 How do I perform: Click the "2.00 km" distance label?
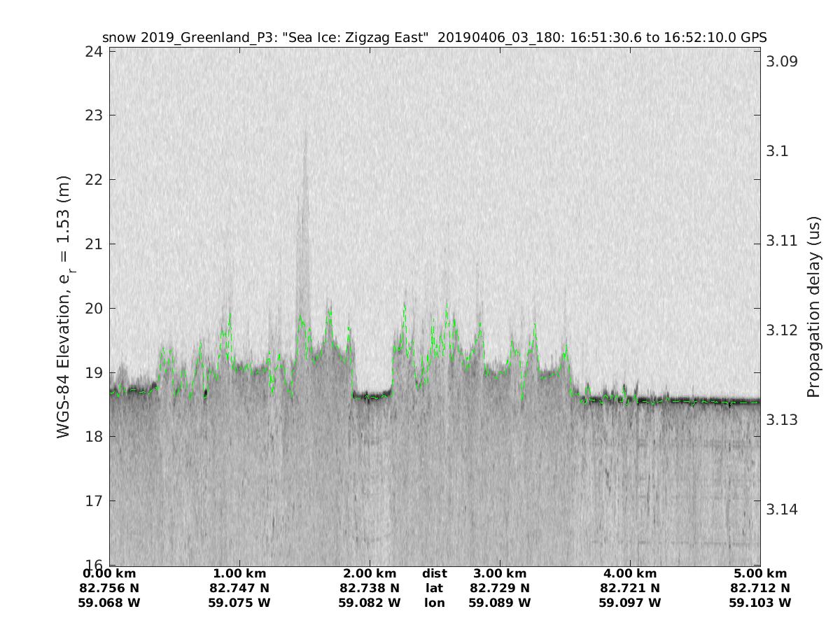click(370, 573)
